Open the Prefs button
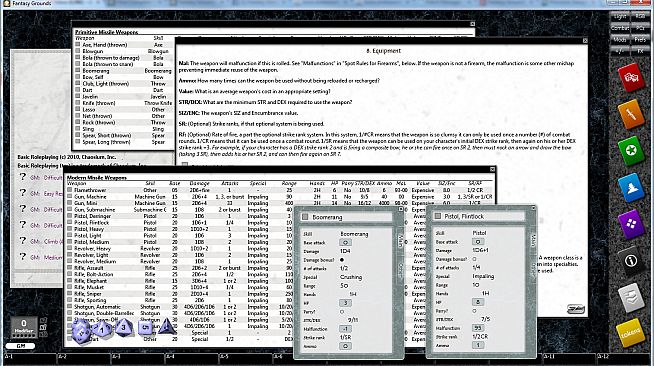This screenshot has width=654, height=366. coord(640,40)
